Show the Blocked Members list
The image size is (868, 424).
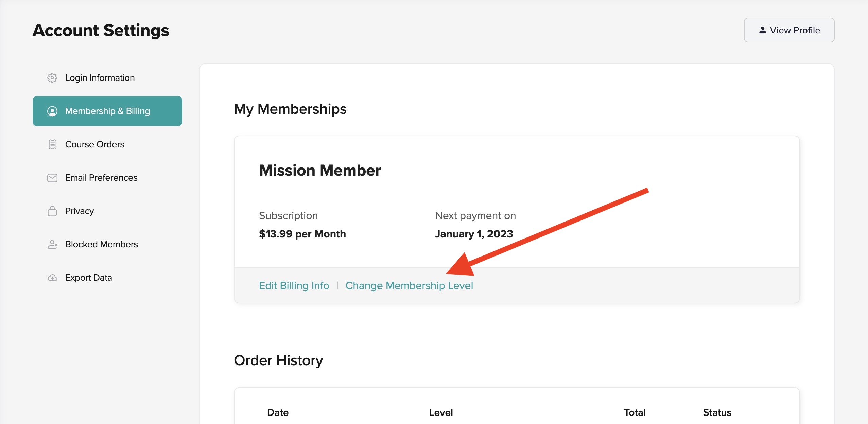pyautogui.click(x=101, y=244)
